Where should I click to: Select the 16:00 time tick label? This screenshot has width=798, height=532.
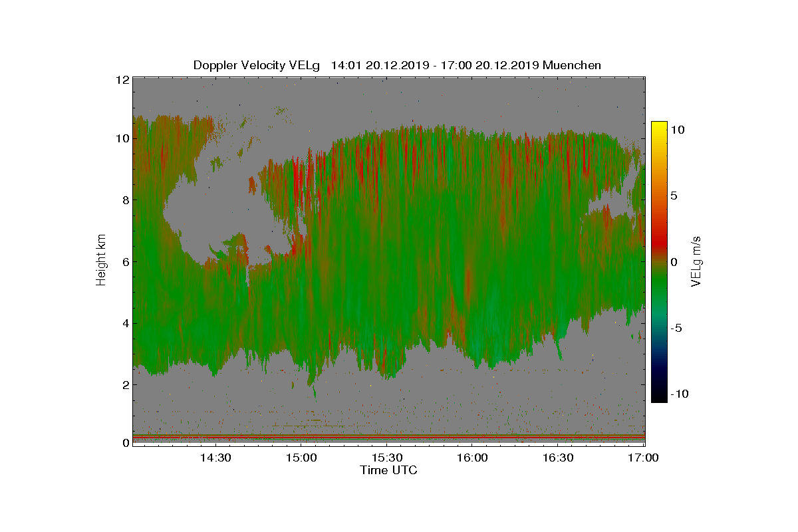pos(473,458)
